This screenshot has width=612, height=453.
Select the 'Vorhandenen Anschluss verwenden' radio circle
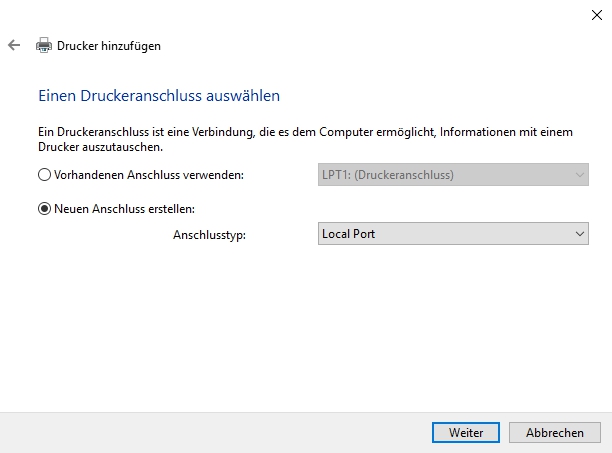(x=44, y=175)
